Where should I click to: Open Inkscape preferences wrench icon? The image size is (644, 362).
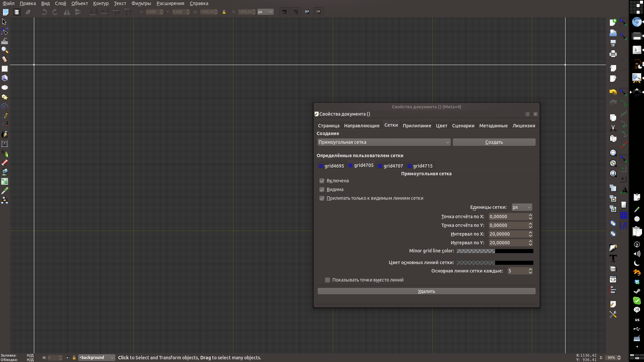pos(613,314)
